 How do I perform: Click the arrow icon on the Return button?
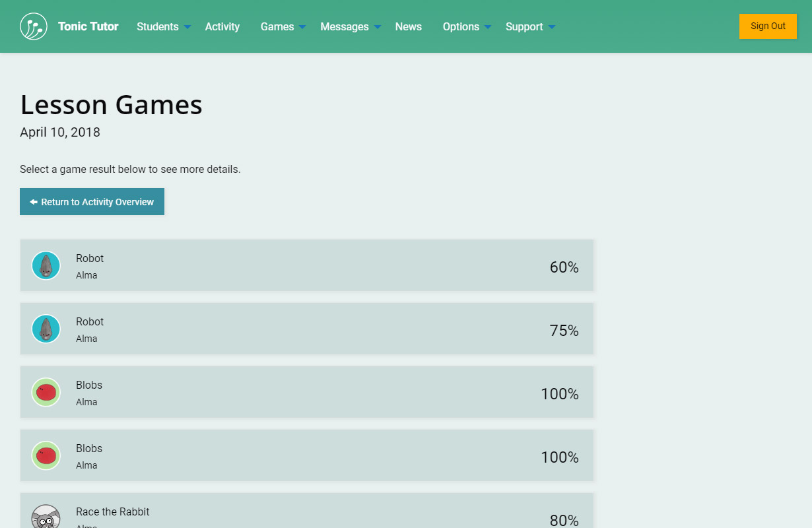(x=33, y=202)
